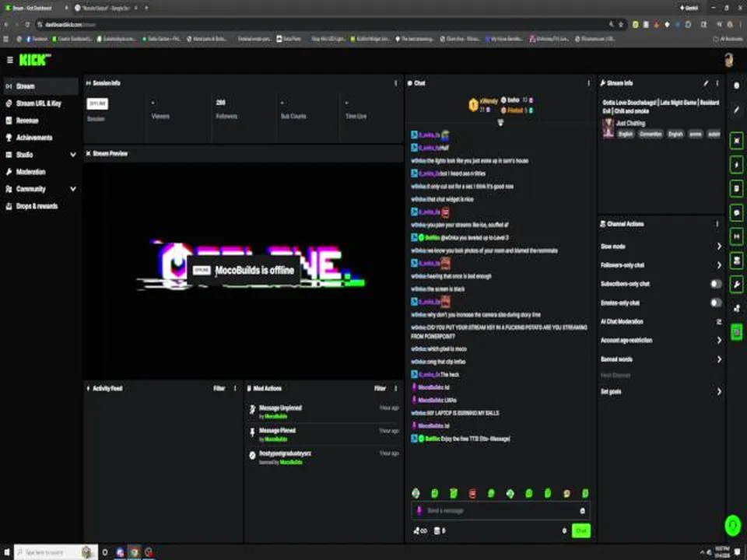The width and height of the screenshot is (747, 560).
Task: Open the Activity Feed three-dot menu
Action: tap(235, 389)
